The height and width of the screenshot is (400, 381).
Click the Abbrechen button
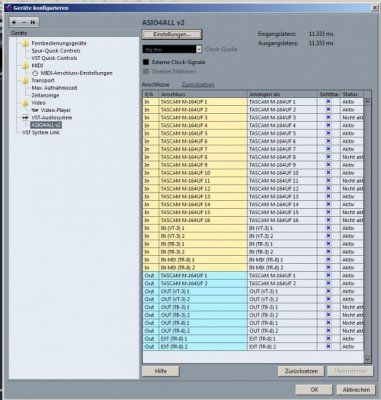point(356,389)
